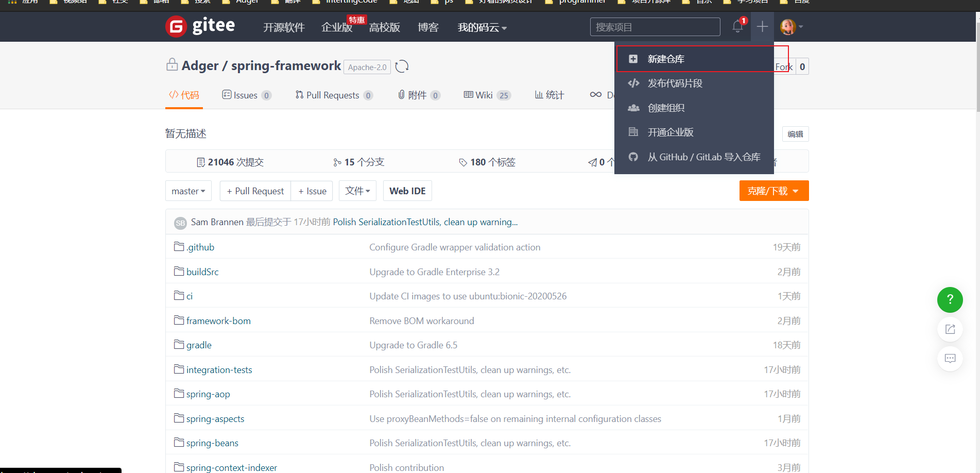This screenshot has width=980, height=473.
Task: Open 博客 in the top nav
Action: click(x=428, y=27)
